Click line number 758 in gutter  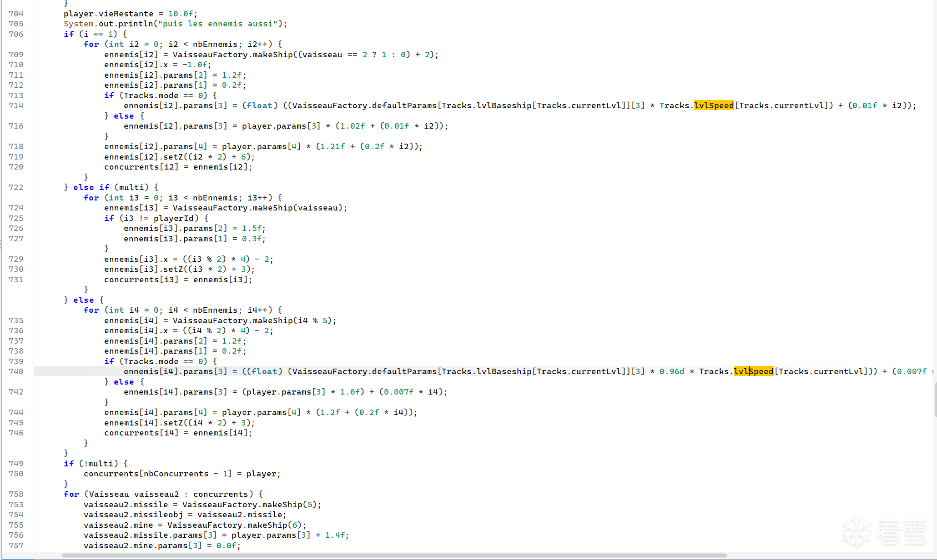16,494
